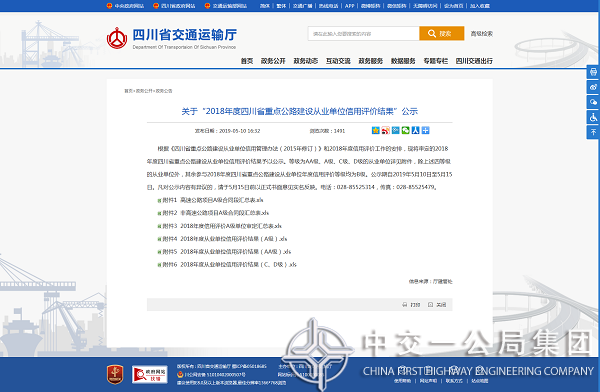Share the article to QQ Zone via the star icon
The width and height of the screenshot is (600, 392).
(x=376, y=130)
